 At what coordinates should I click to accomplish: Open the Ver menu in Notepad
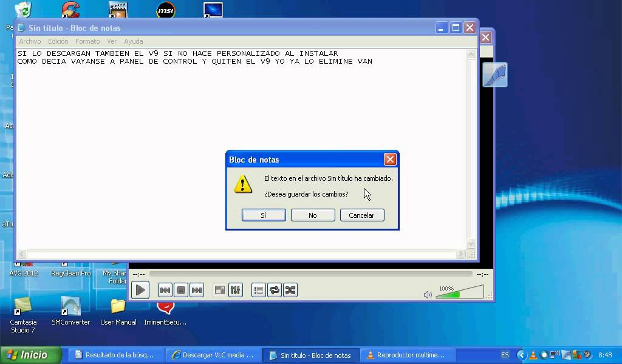point(112,41)
